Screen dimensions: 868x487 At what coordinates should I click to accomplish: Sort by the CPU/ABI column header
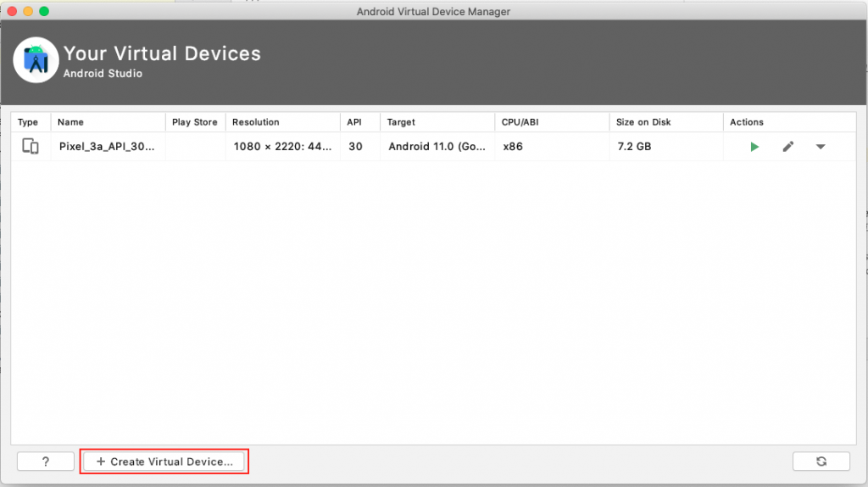(552, 122)
